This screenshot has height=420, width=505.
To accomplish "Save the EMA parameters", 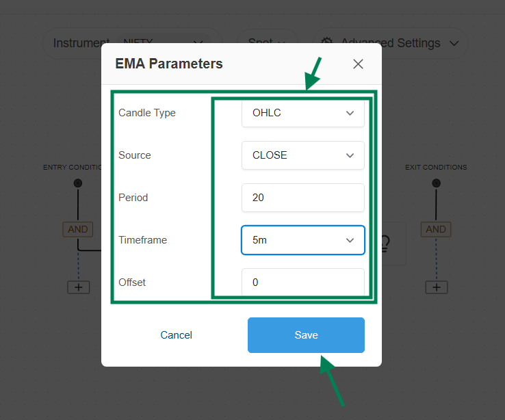I will pyautogui.click(x=306, y=335).
